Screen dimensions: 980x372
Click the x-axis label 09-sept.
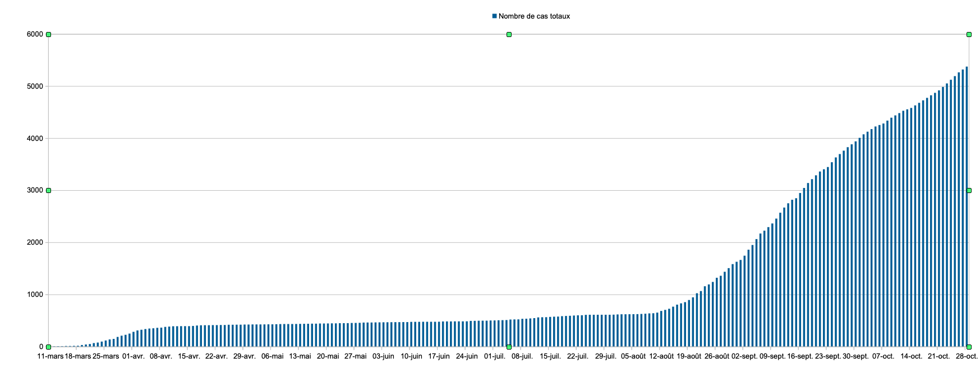pyautogui.click(x=772, y=356)
